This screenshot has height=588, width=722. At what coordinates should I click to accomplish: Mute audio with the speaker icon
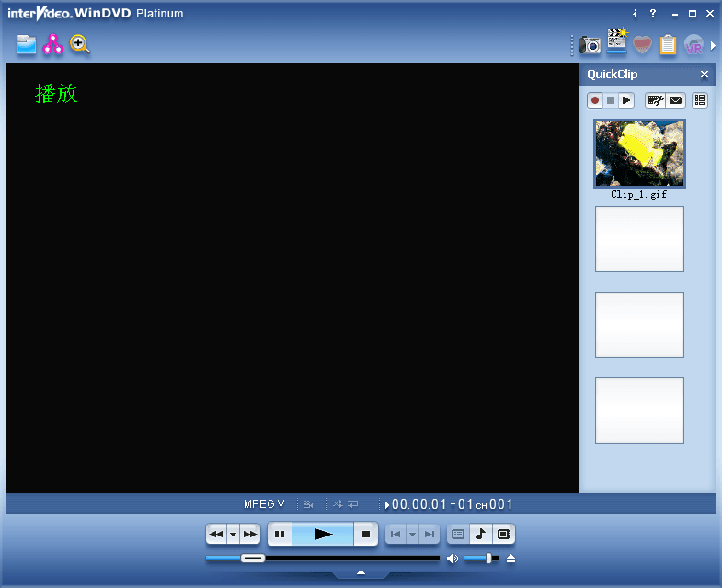pyautogui.click(x=453, y=559)
